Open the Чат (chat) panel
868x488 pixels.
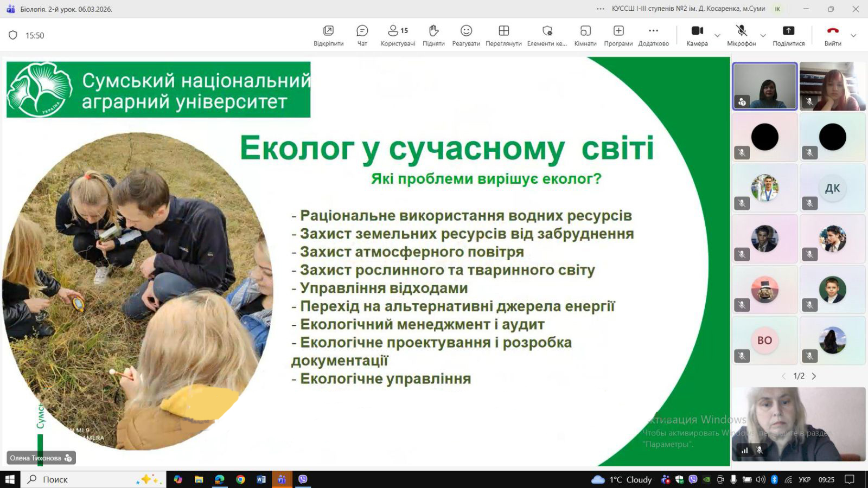[x=362, y=35]
